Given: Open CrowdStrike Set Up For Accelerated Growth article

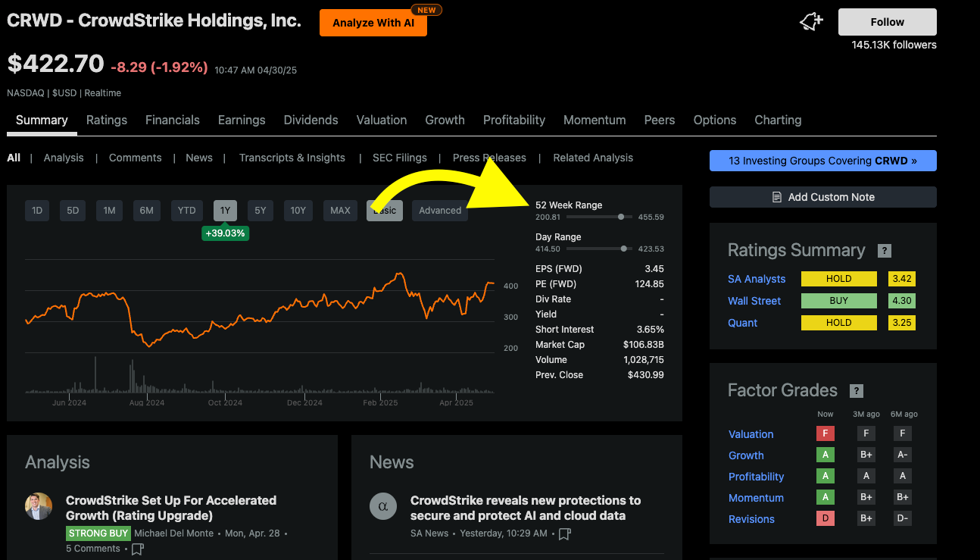Looking at the screenshot, I should 171,508.
